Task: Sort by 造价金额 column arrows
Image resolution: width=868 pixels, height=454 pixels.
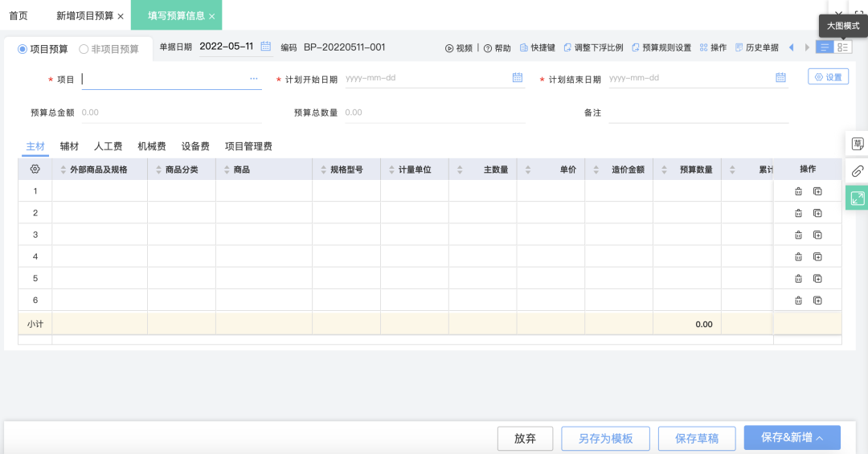Action: point(596,170)
